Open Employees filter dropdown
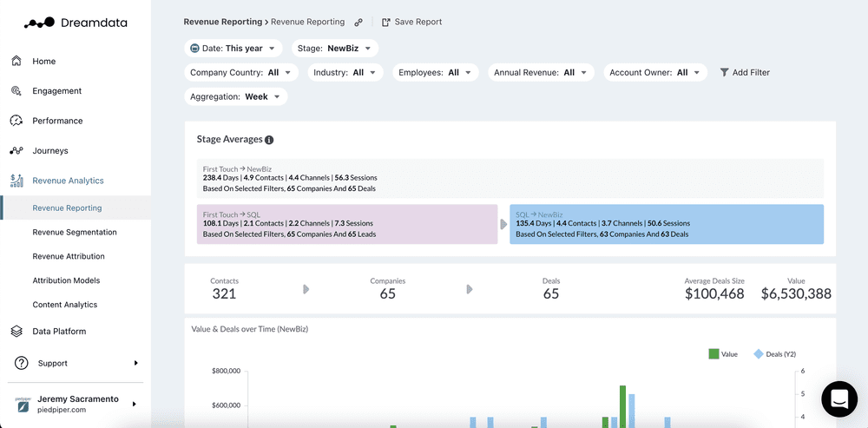Viewport: 868px width, 428px height. click(435, 73)
